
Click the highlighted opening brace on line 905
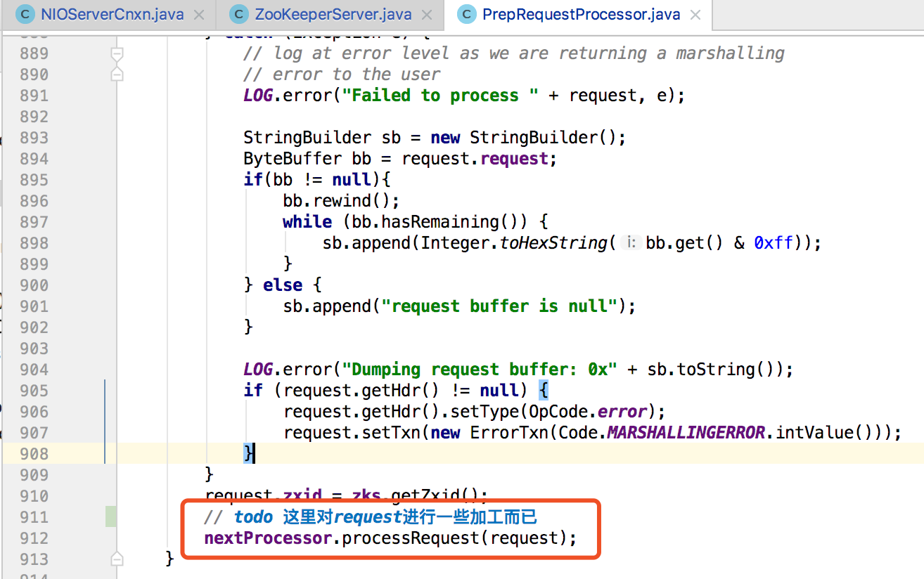click(544, 391)
